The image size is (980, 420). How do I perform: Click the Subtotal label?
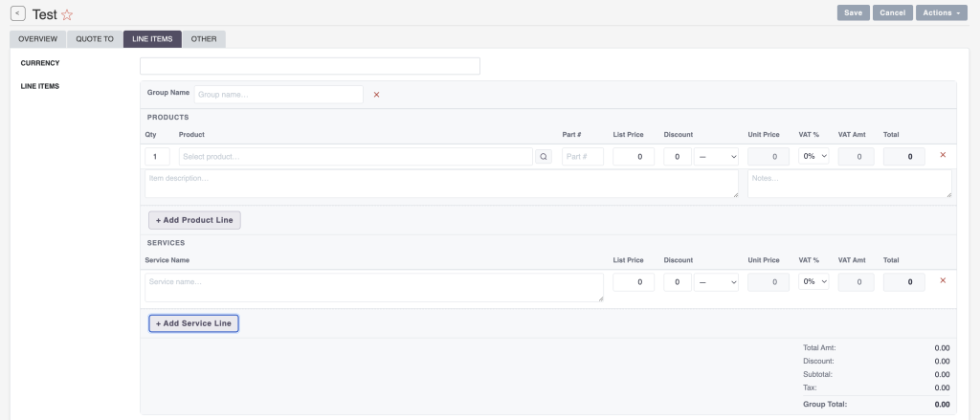pos(819,374)
